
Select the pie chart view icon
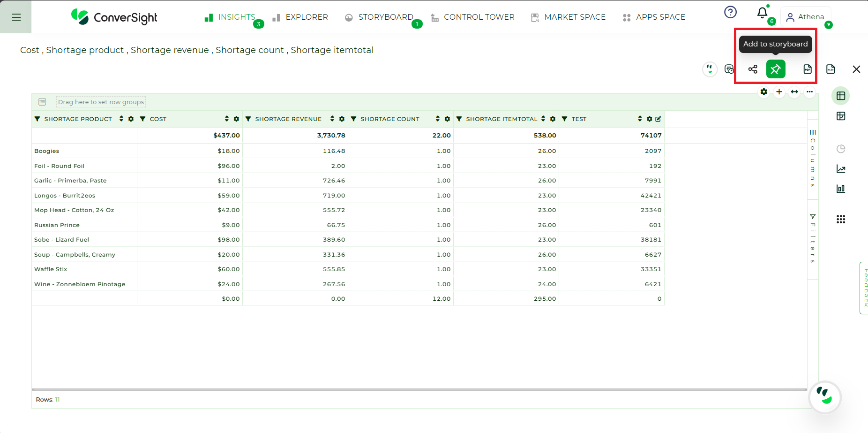[841, 149]
